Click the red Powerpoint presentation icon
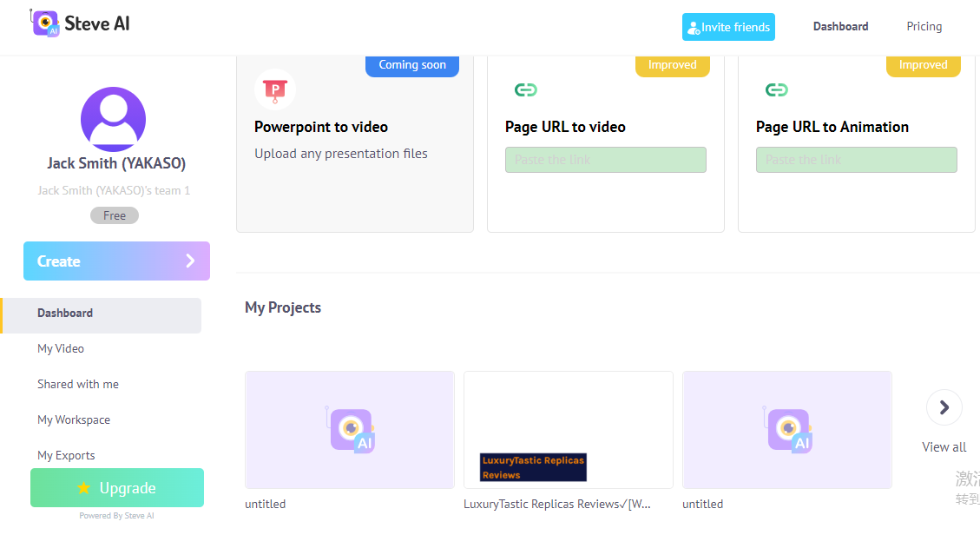Image resolution: width=980 pixels, height=535 pixels. 275,89
